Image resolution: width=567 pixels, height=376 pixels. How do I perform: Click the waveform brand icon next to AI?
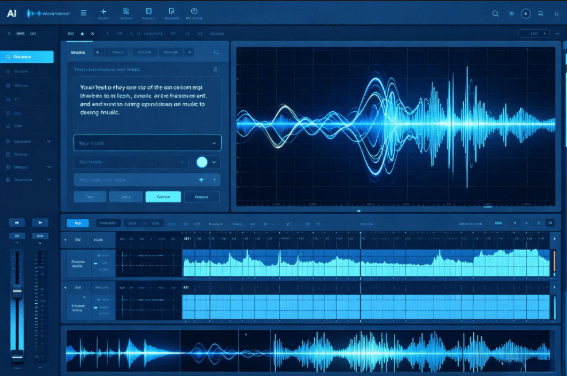pos(34,14)
